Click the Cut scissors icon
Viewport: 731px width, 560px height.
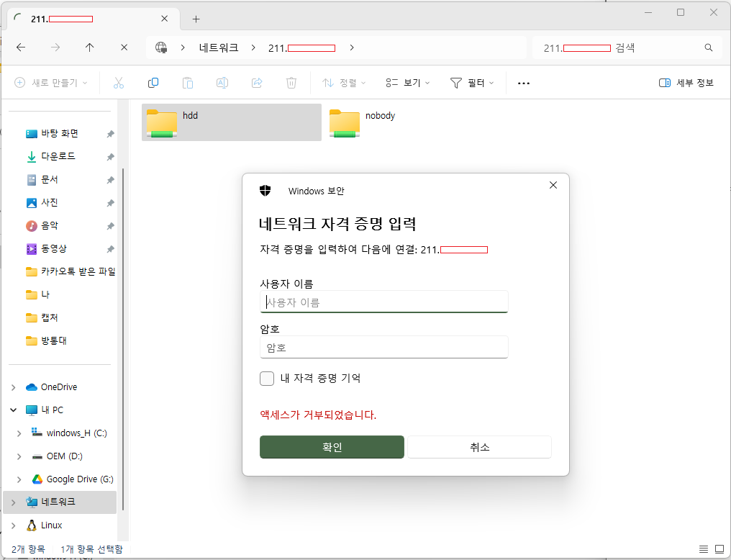119,83
